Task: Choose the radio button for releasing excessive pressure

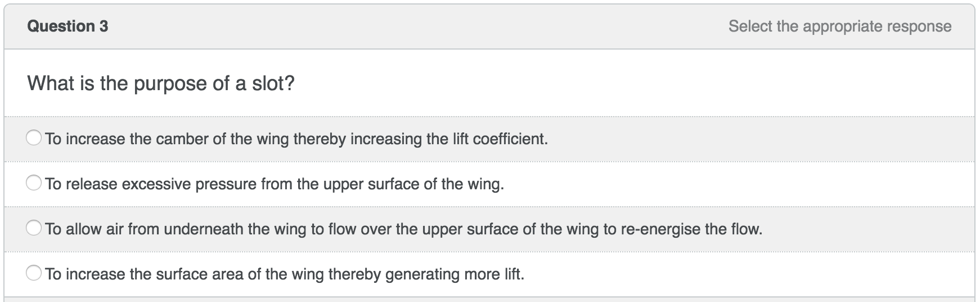Action: pos(34,183)
